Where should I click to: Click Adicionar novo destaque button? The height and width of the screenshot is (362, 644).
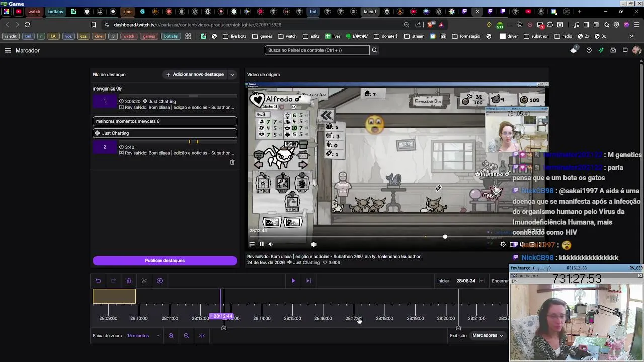point(195,75)
